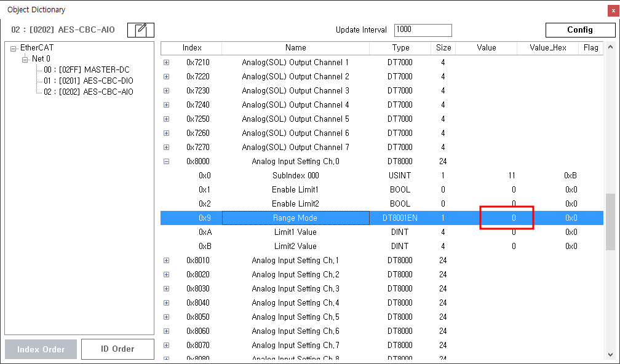
Task: Select MASTER-DC device in the tree
Action: (x=86, y=69)
